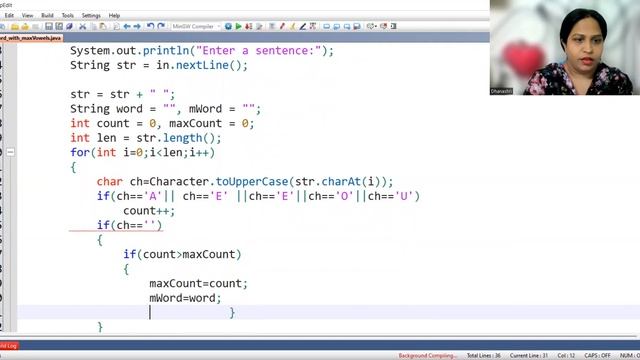Click the Paste clipboard icon
The image size is (640, 360).
click(x=103, y=27)
